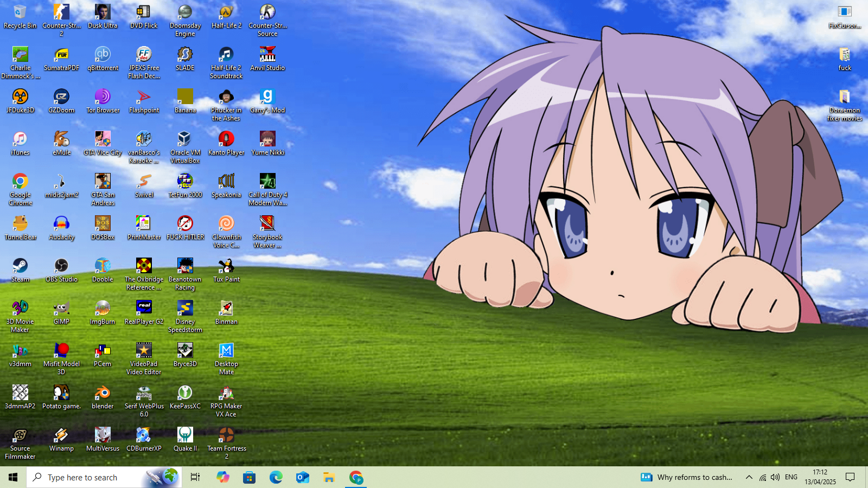
Task: Launch CDBurnerXP desktop shortcut
Action: (144, 439)
